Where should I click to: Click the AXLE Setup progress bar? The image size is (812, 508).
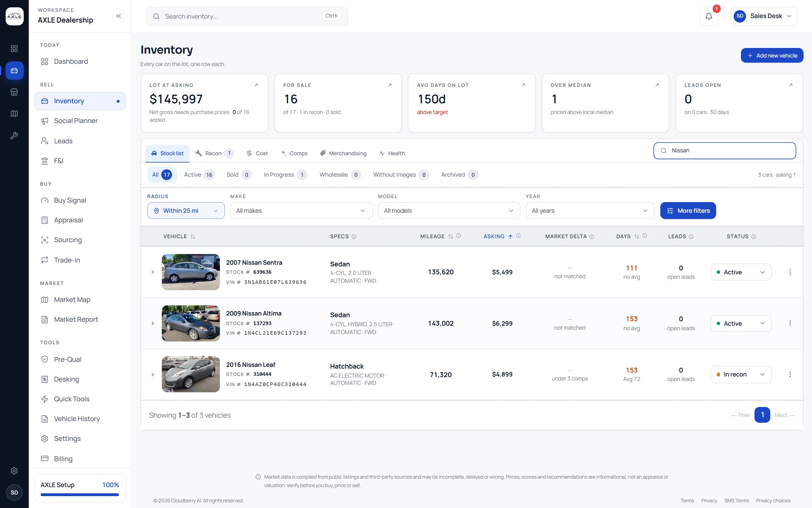[x=80, y=494]
